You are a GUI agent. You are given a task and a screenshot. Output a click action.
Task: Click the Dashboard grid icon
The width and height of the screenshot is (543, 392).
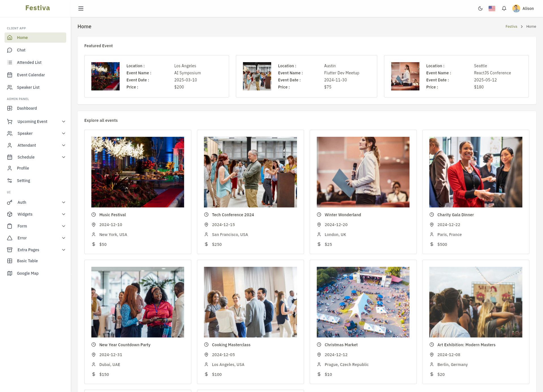[x=10, y=108]
